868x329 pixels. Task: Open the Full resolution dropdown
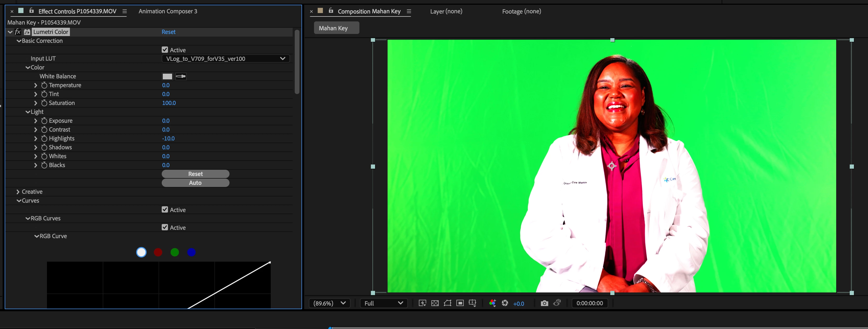pos(383,303)
